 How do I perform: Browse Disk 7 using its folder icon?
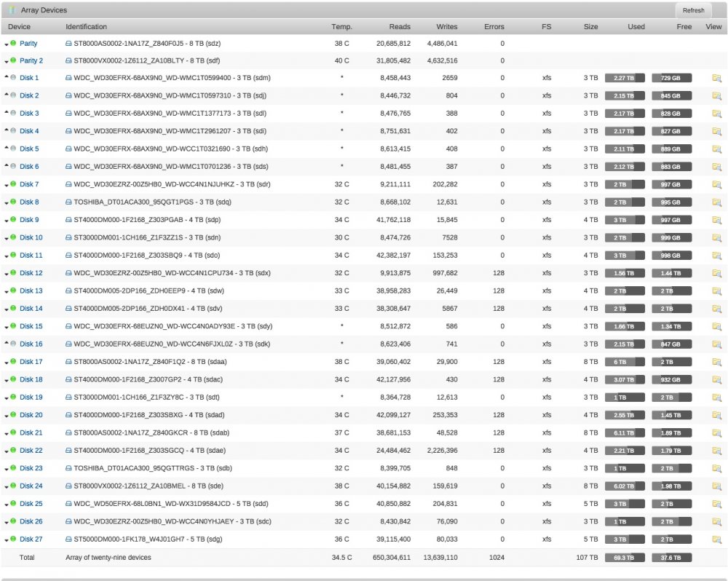click(716, 184)
